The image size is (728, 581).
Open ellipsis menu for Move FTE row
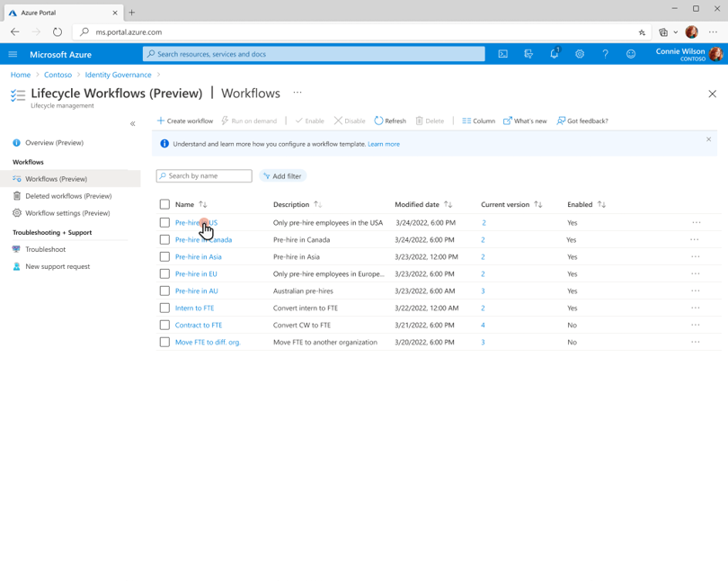point(695,343)
